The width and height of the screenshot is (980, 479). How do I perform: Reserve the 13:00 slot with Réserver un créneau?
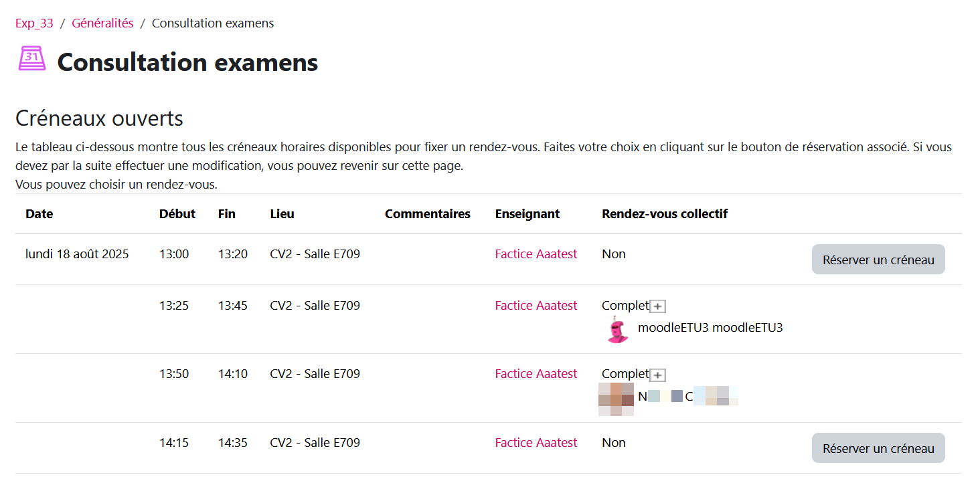(878, 260)
